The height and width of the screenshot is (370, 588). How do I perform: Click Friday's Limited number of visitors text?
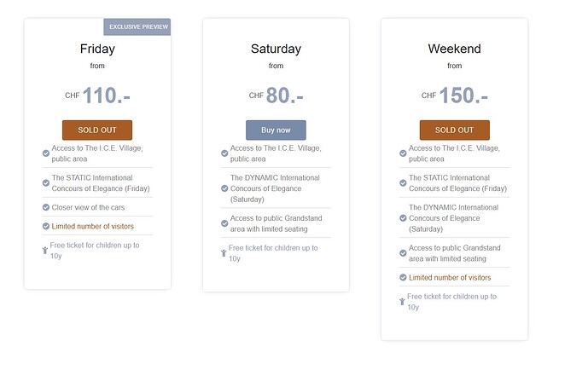pyautogui.click(x=93, y=226)
